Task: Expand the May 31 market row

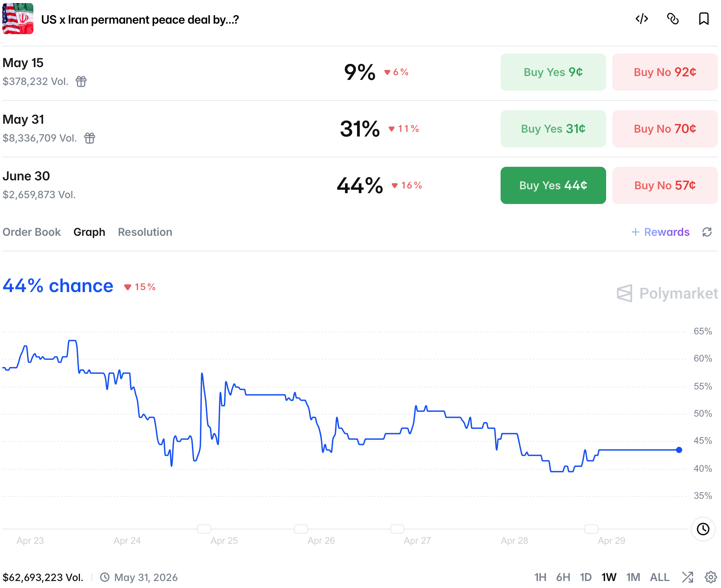Action: tap(194, 129)
